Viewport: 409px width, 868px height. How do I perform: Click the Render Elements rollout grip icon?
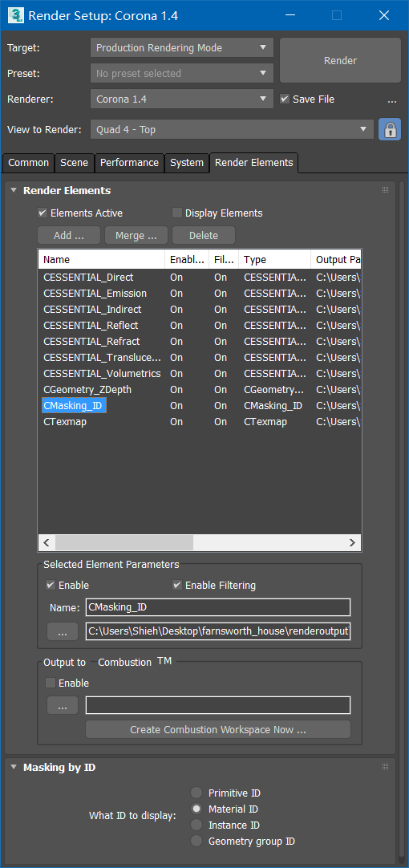tap(385, 190)
